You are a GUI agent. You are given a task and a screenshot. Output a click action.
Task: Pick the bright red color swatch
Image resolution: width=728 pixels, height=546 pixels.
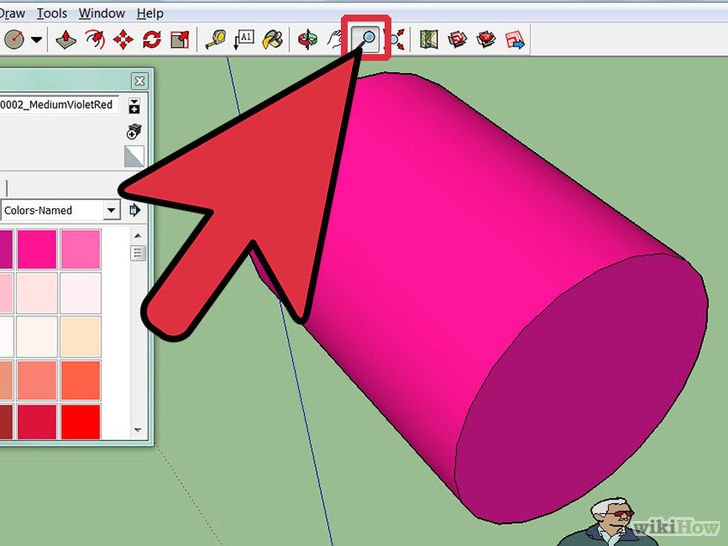[80, 420]
